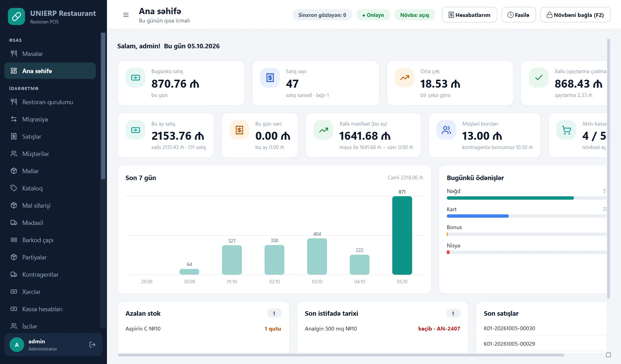Open Masalar in the sidebar
The width and height of the screenshot is (621, 364).
[x=50, y=53]
